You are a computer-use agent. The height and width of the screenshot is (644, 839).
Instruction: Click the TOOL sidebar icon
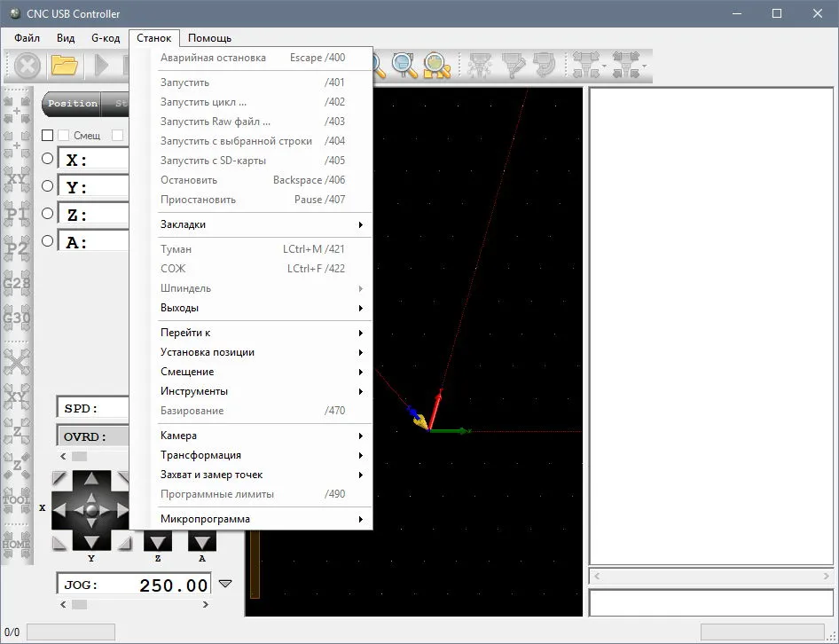click(x=17, y=500)
